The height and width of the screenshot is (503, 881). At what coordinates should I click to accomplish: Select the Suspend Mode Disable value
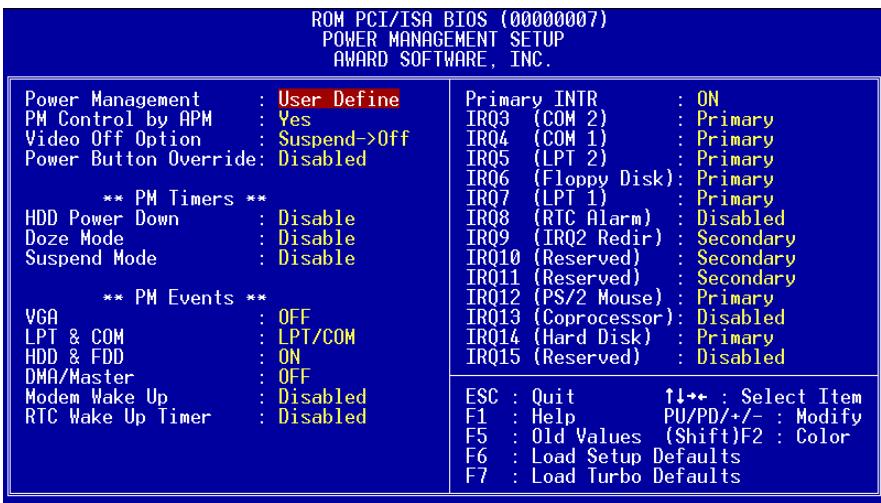click(x=316, y=258)
